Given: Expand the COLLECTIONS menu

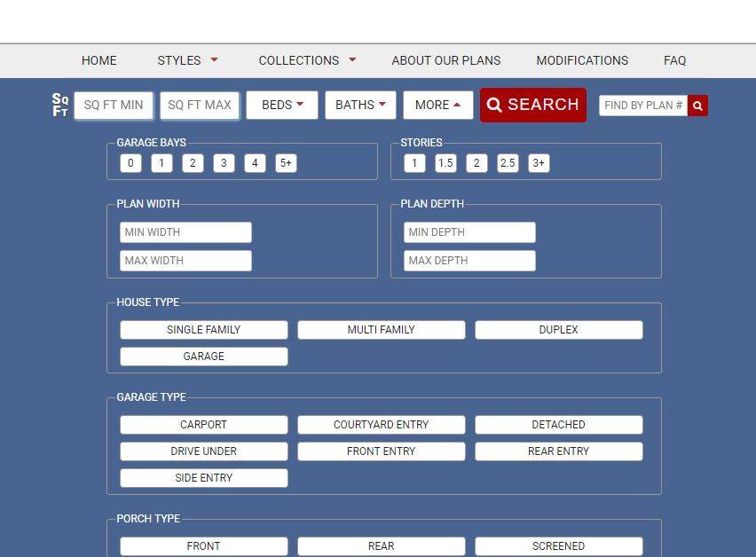Looking at the screenshot, I should [x=307, y=60].
